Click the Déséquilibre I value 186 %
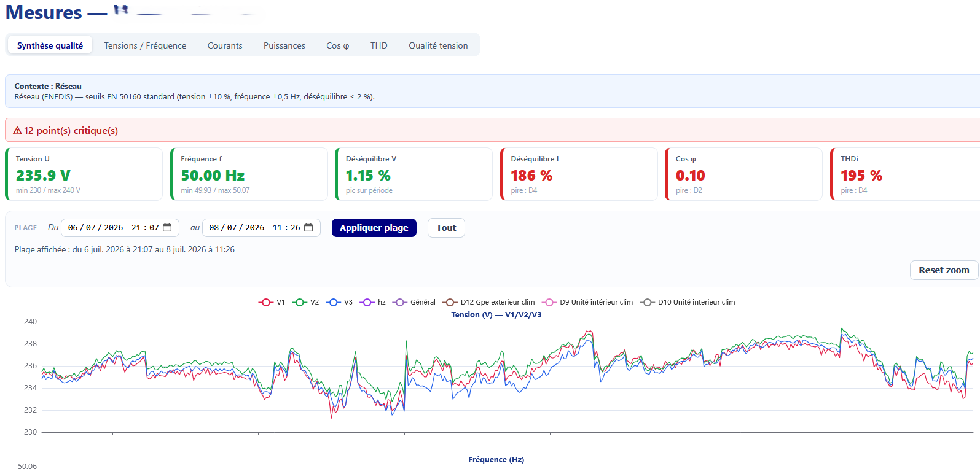Viewport: 980px width, 474px height. [531, 176]
